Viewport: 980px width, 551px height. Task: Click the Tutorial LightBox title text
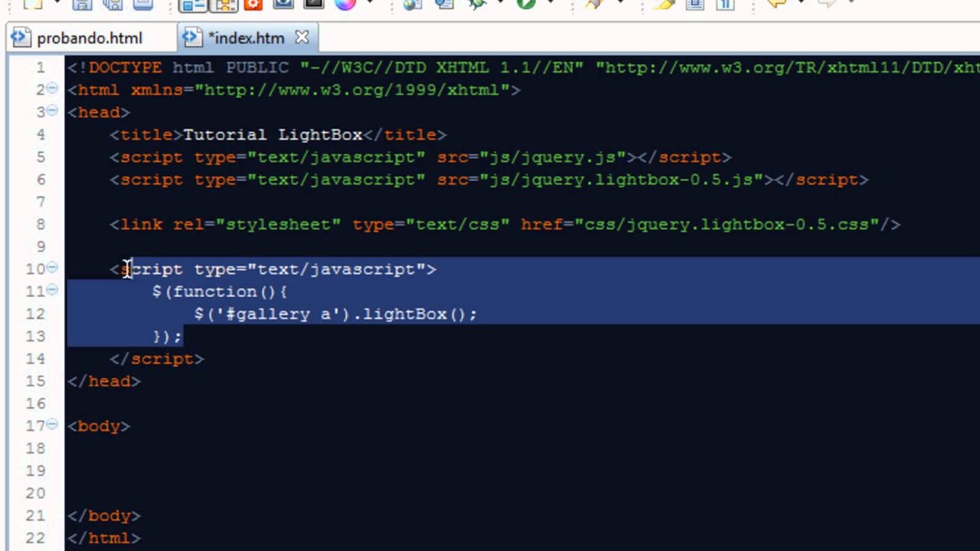coord(273,135)
